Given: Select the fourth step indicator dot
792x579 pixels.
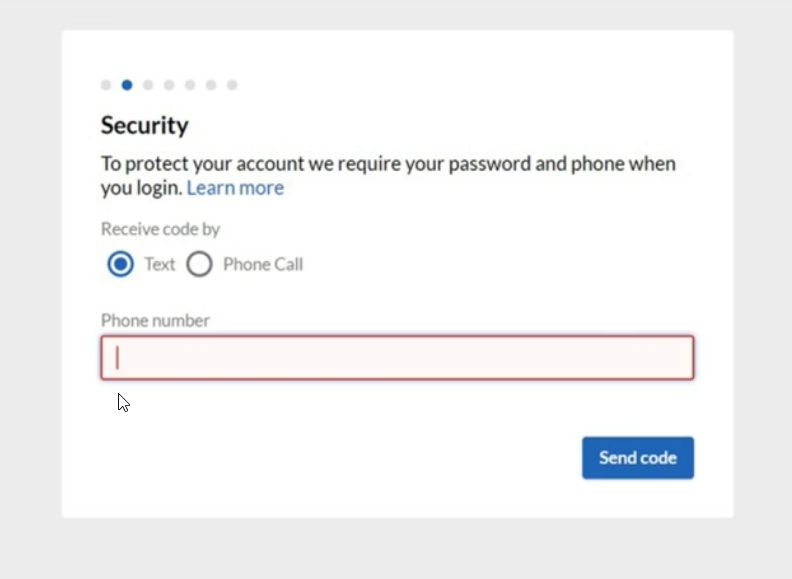Looking at the screenshot, I should point(169,85).
